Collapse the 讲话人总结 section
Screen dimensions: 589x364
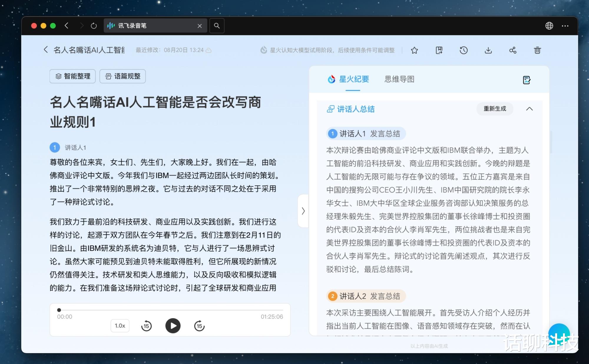(x=529, y=109)
